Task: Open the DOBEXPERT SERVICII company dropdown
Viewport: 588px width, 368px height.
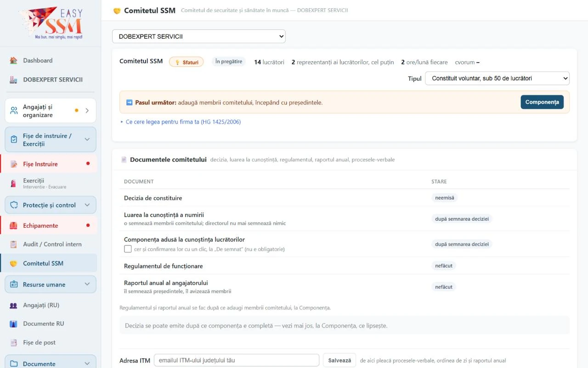Action: click(199, 36)
